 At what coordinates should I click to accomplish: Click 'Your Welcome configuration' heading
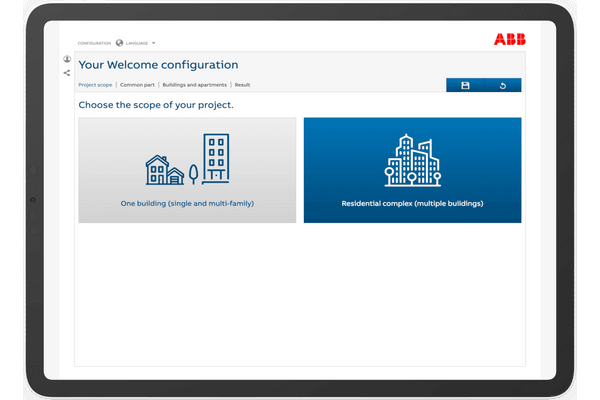pyautogui.click(x=158, y=65)
